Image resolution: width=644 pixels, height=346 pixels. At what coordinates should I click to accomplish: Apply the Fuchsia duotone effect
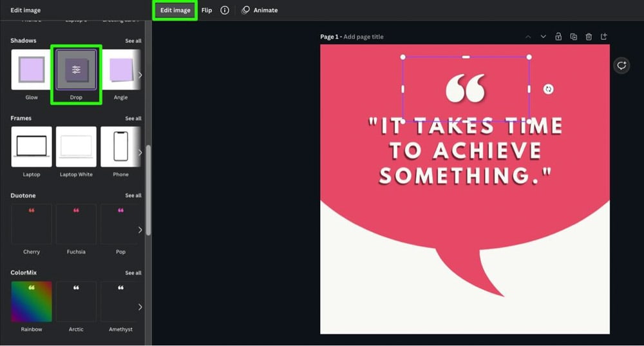click(x=76, y=224)
